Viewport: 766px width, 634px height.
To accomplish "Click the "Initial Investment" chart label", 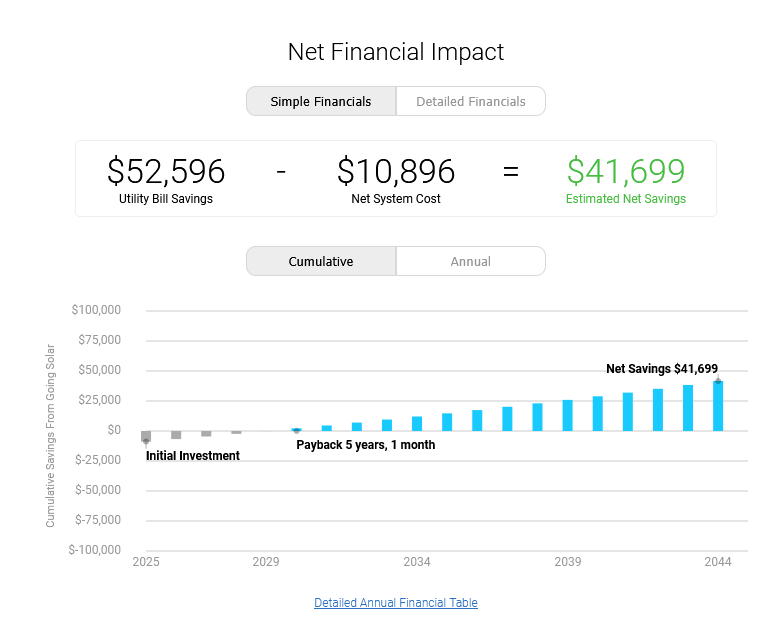I will pos(193,456).
